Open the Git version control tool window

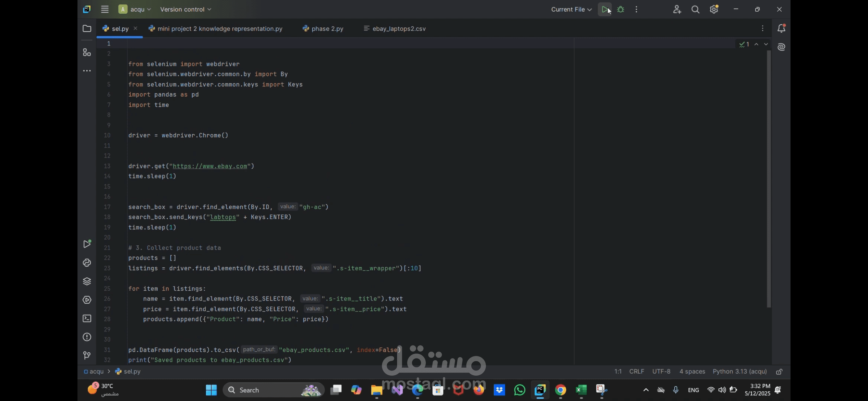(87, 355)
